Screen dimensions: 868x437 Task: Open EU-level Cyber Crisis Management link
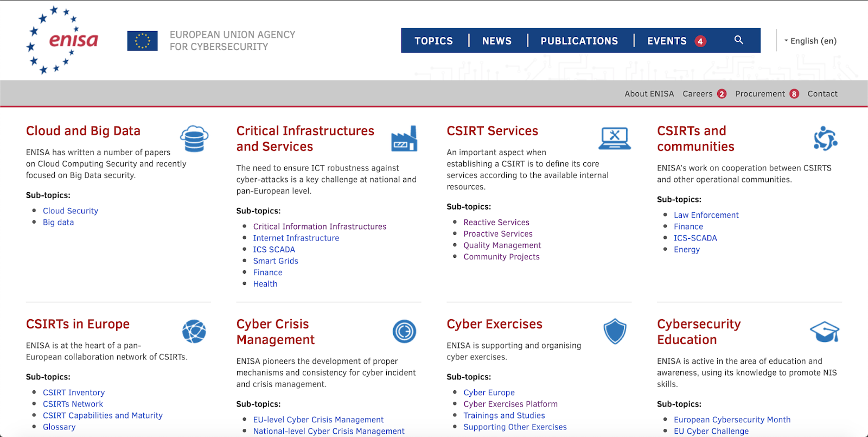point(318,420)
